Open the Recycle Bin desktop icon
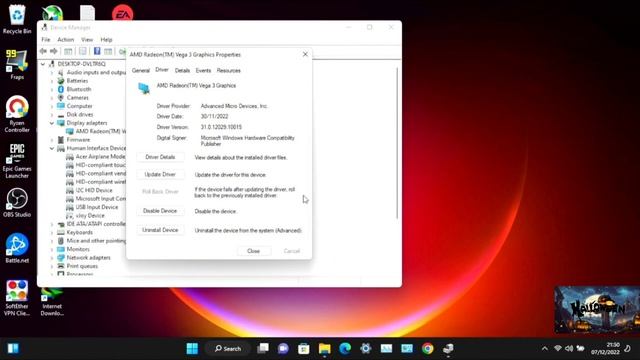The width and height of the screenshot is (640, 360). click(17, 19)
